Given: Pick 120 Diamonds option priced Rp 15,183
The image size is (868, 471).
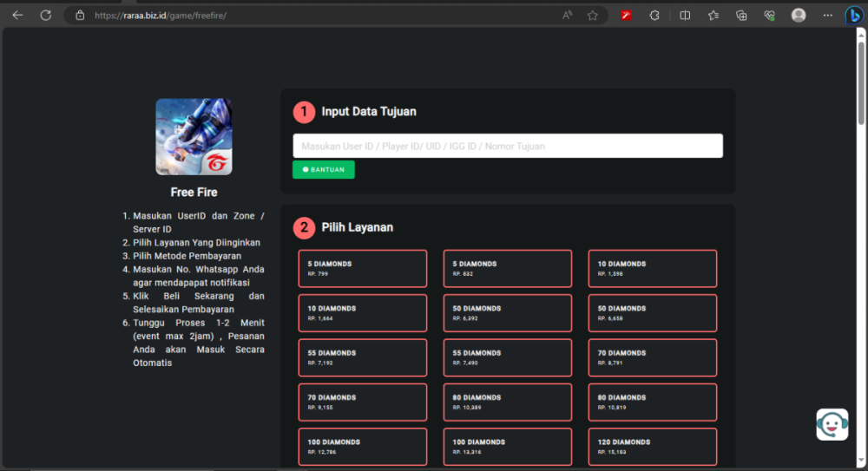Looking at the screenshot, I should click(653, 447).
